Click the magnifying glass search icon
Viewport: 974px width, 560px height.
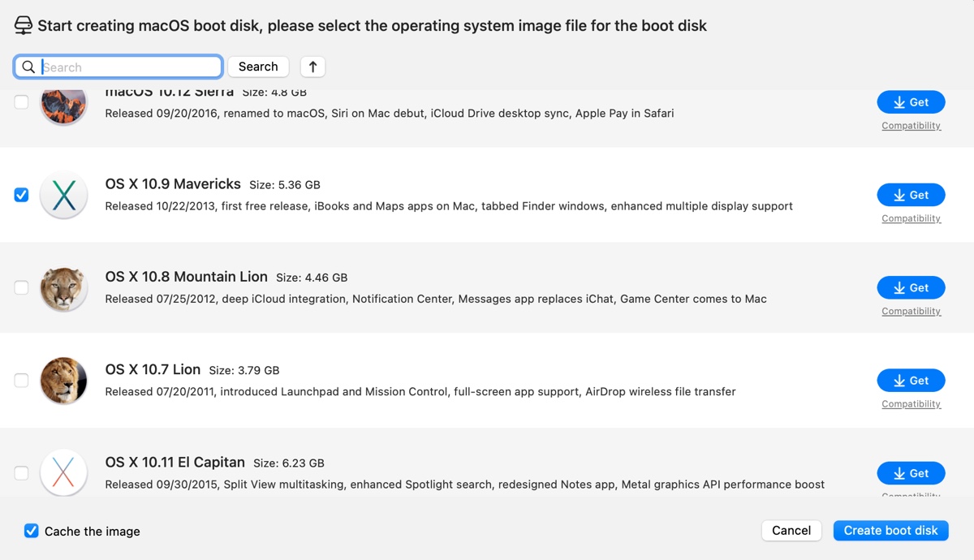28,67
